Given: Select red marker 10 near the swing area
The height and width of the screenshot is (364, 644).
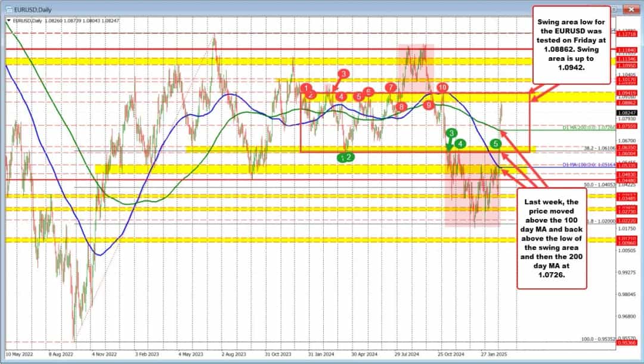Looking at the screenshot, I should 442,87.
